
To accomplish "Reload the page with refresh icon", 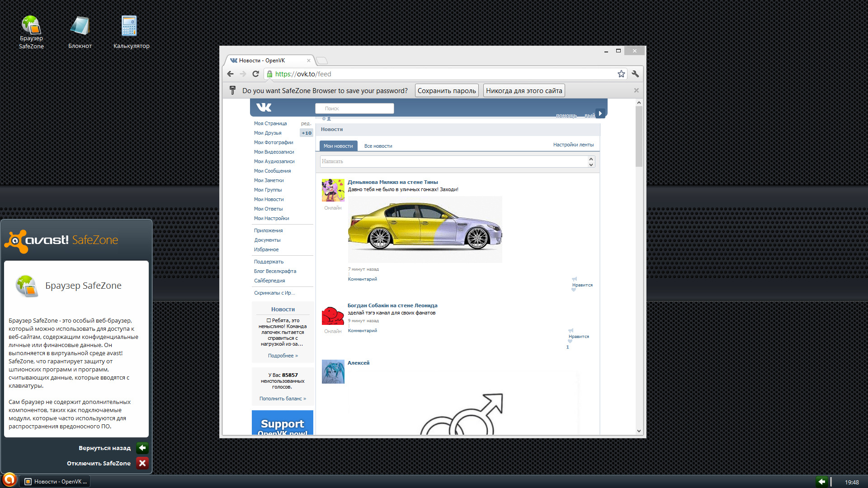I will (x=256, y=74).
